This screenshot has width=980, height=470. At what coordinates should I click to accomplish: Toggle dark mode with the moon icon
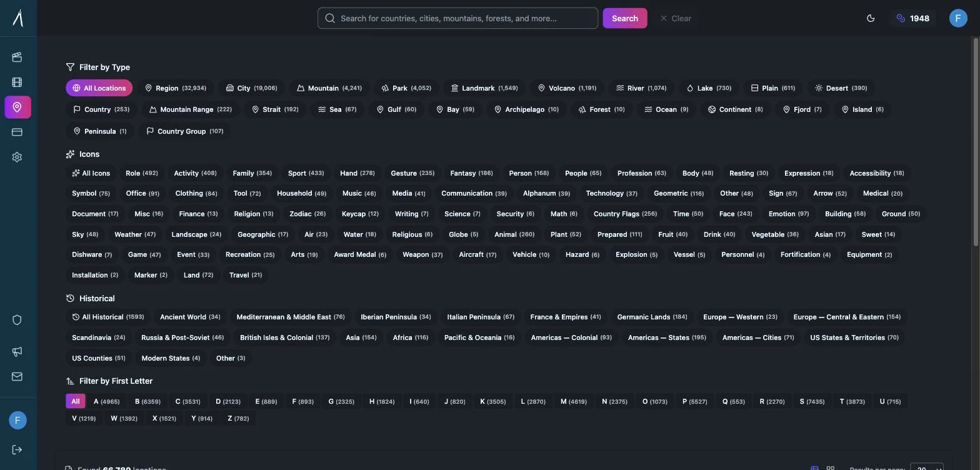tap(871, 18)
